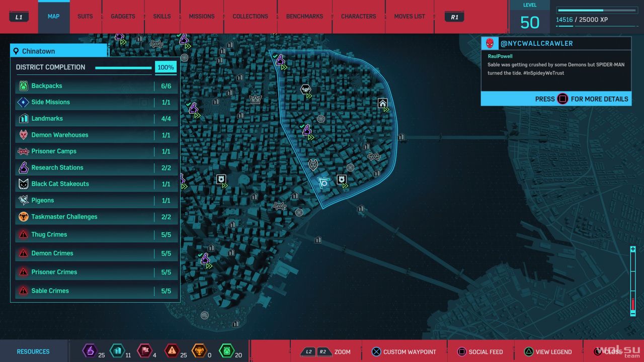Screen dimensions: 644x362
Task: Open the Moves List tab
Action: pos(410,17)
